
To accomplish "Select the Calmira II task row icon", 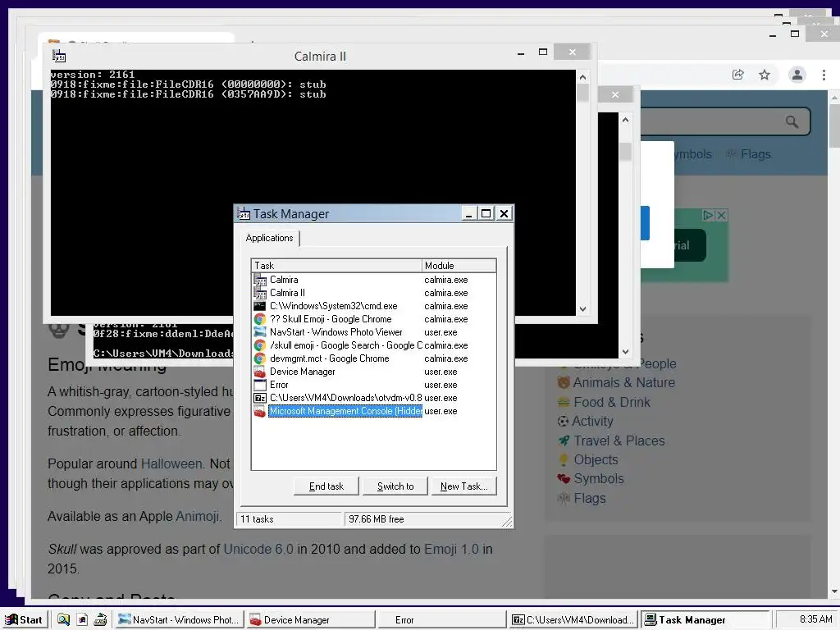I will (260, 293).
